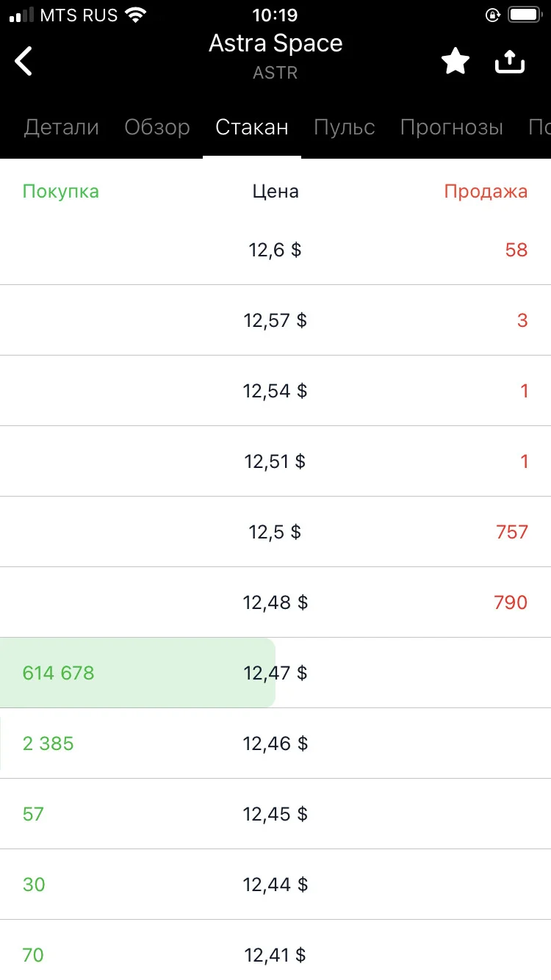551x980 pixels.
Task: Open the Обзор tab
Action: 157,127
